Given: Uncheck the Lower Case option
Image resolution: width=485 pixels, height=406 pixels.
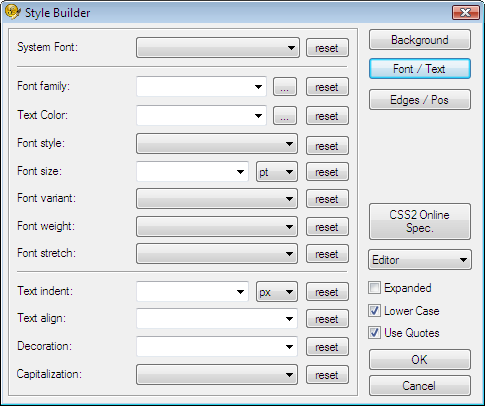Looking at the screenshot, I should point(374,310).
